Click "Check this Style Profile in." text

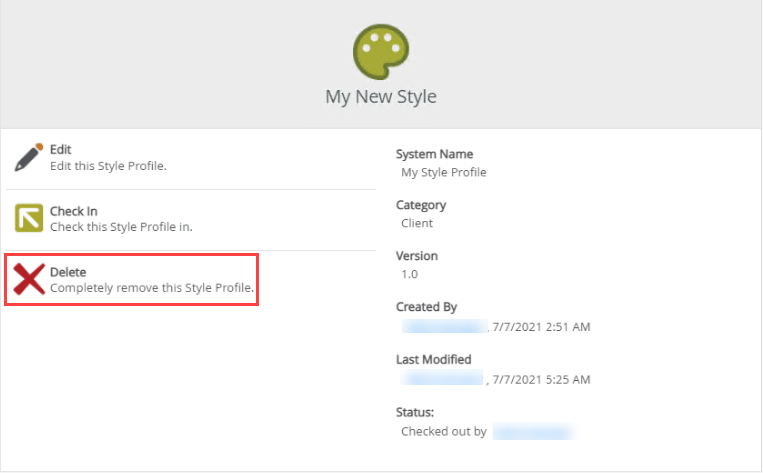(x=121, y=227)
